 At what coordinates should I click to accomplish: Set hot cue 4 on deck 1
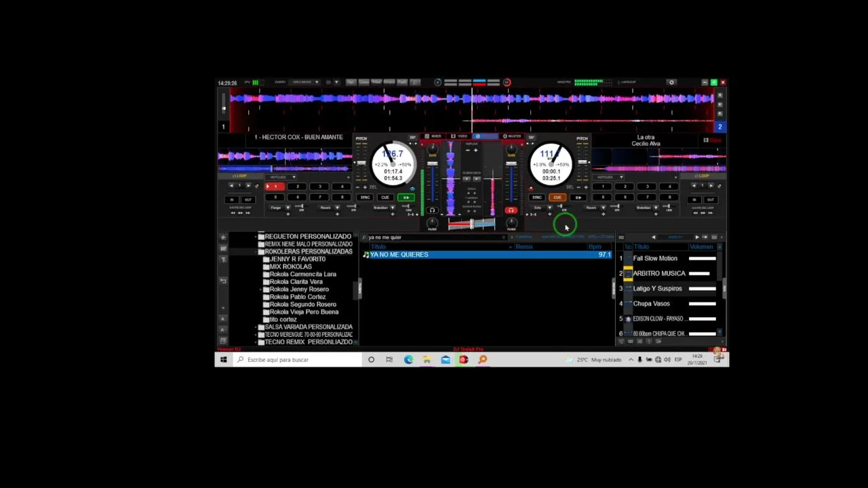click(342, 186)
